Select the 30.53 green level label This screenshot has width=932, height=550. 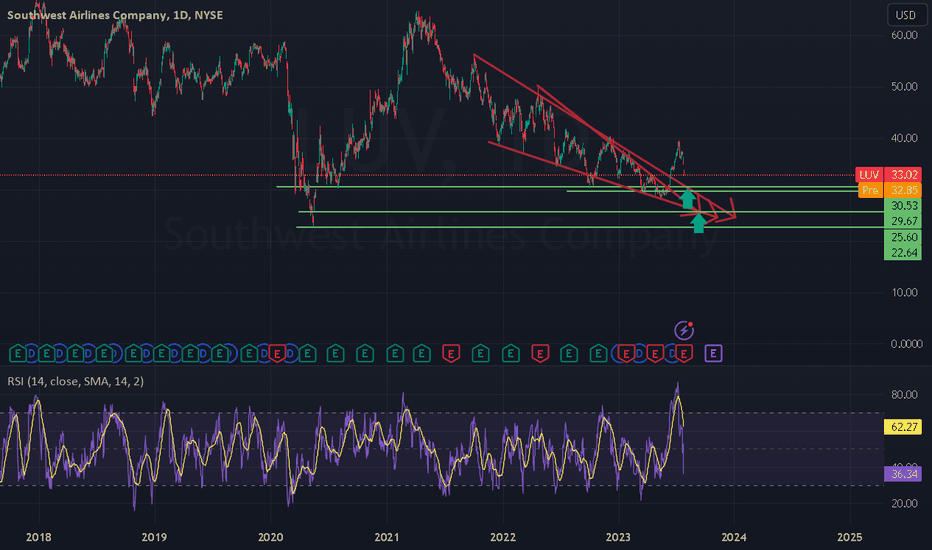pos(903,206)
